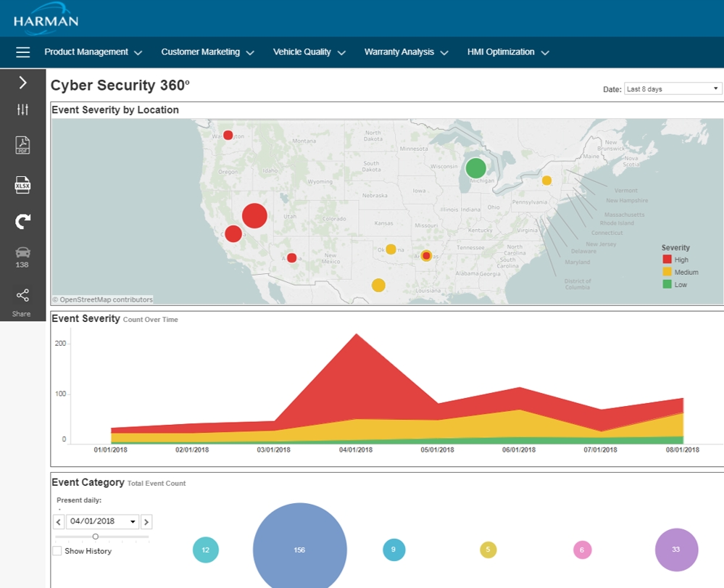This screenshot has width=724, height=588.
Task: Open the hamburger menu icon
Action: click(22, 52)
